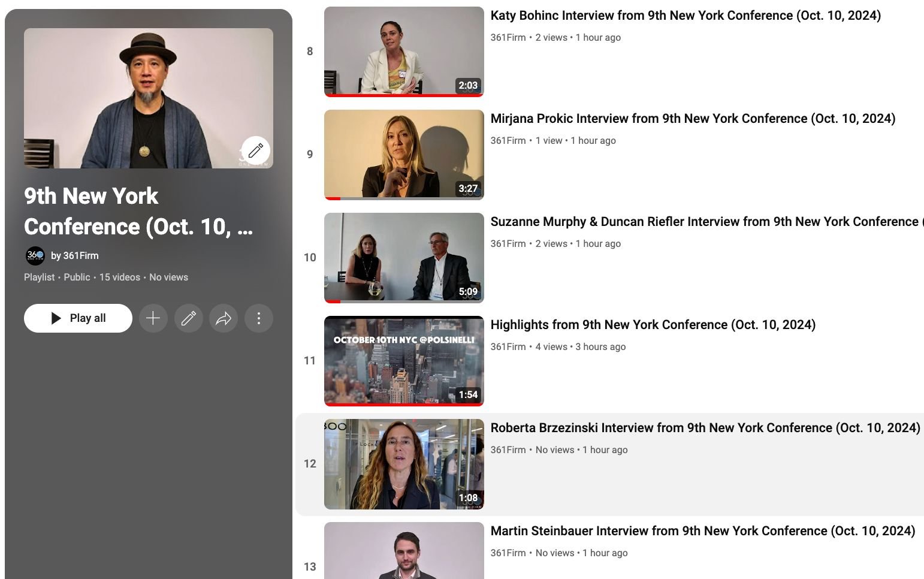Viewport: 924px width, 579px height.
Task: Play the Katy Bohinc video thumbnail
Action: 404,52
